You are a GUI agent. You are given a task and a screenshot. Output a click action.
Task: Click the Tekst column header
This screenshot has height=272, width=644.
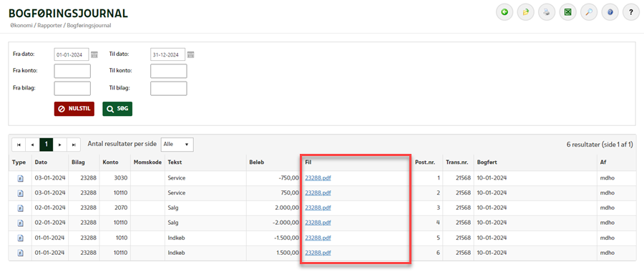(175, 162)
